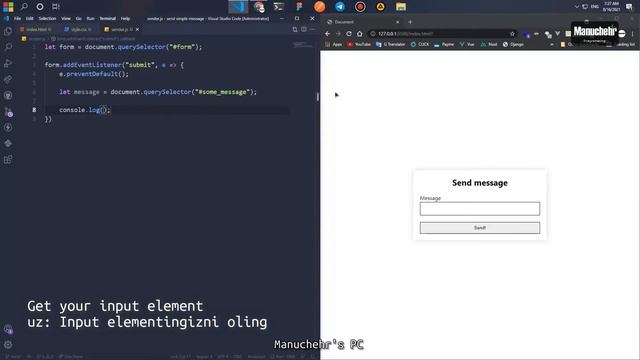Open File Explorer taskbar icon
640x360 pixels.
tap(401, 7)
